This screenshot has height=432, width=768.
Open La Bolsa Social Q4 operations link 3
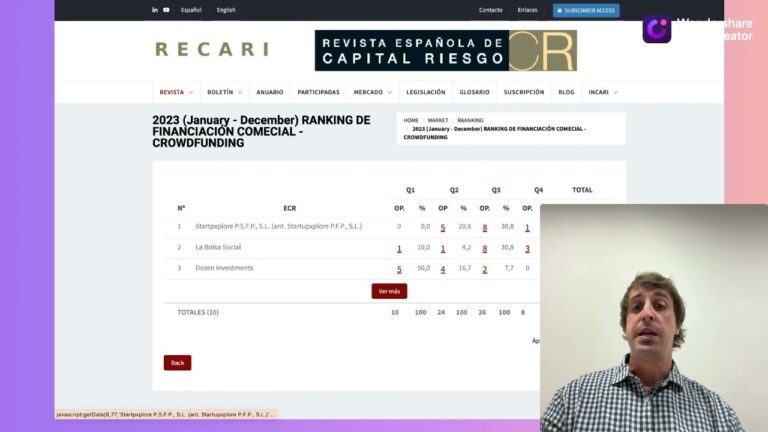click(527, 248)
